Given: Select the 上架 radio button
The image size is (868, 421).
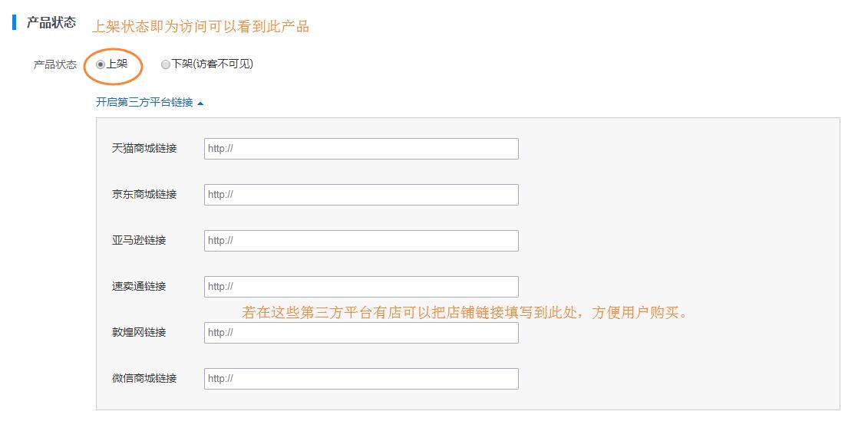Looking at the screenshot, I should pos(101,65).
